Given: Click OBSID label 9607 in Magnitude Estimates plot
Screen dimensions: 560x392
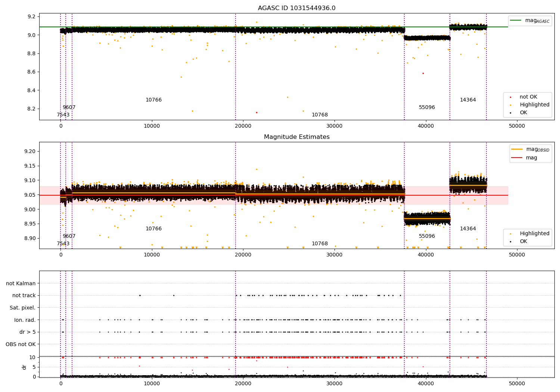Looking at the screenshot, I should click(69, 236).
